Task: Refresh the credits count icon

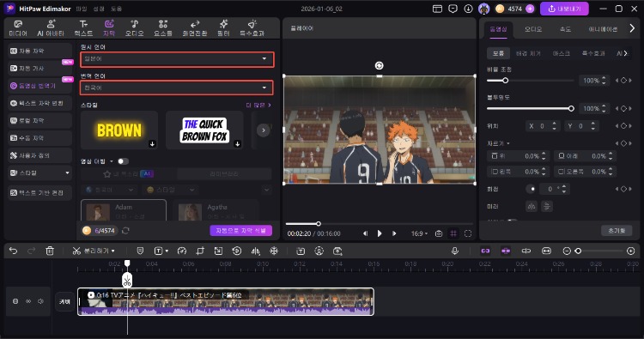Action: pyautogui.click(x=125, y=231)
